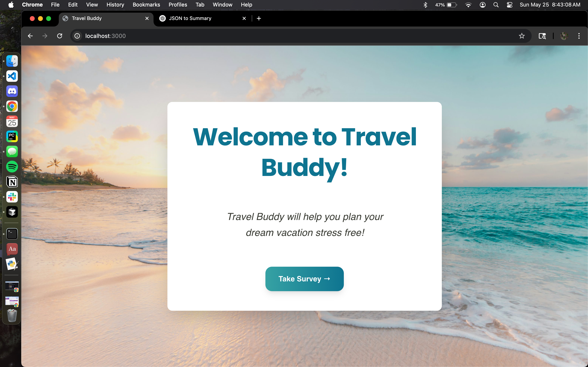Viewport: 588px width, 367px height.
Task: Close the Travel Buddy tab
Action: 147,18
